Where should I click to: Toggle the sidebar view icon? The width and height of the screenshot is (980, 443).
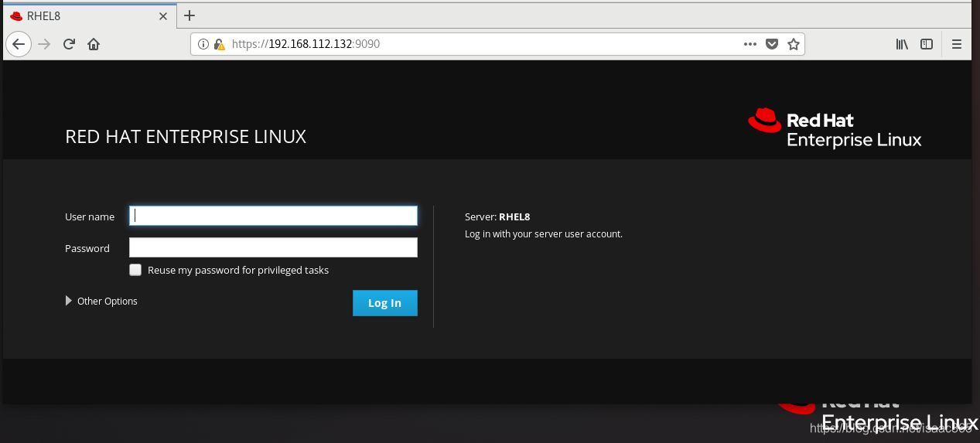coord(927,44)
